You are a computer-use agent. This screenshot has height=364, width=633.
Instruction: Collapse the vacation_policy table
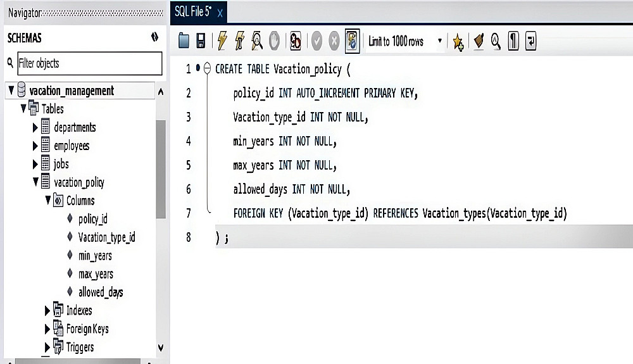[x=35, y=182]
